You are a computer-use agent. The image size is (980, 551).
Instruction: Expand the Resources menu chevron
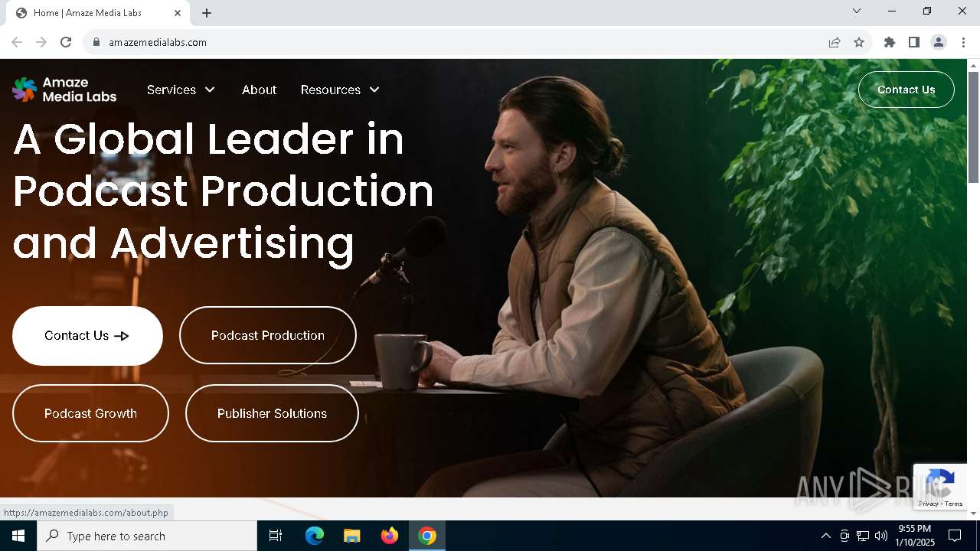click(374, 90)
